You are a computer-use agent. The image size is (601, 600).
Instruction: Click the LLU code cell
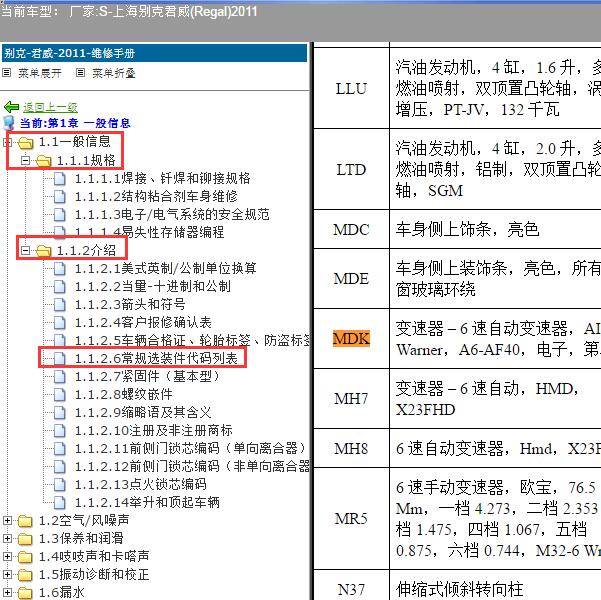[351, 88]
